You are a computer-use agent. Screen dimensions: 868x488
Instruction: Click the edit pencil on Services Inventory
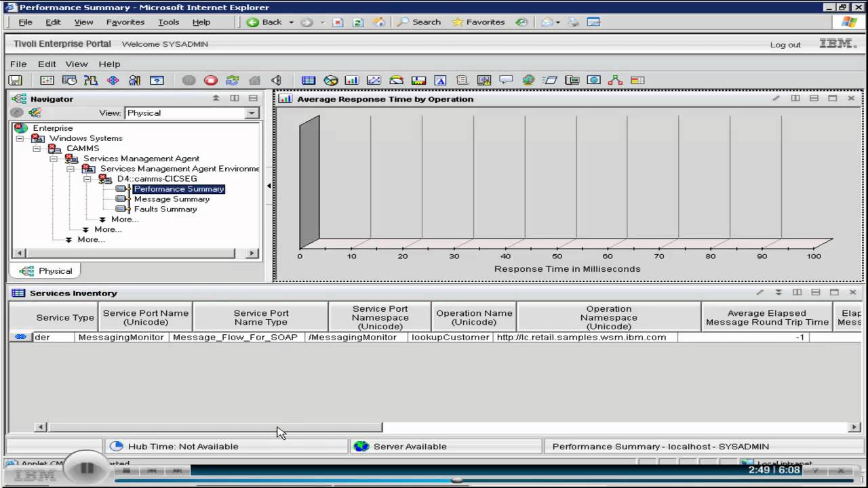pyautogui.click(x=760, y=292)
